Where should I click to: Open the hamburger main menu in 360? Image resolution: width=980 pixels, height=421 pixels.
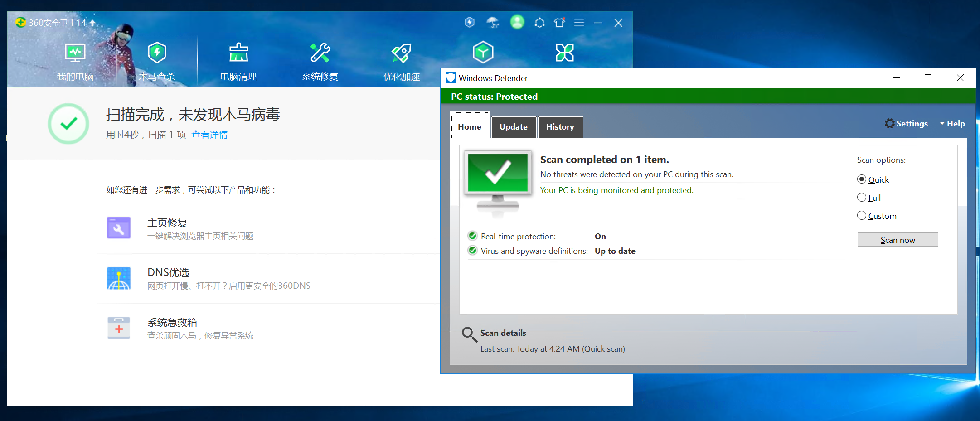579,23
